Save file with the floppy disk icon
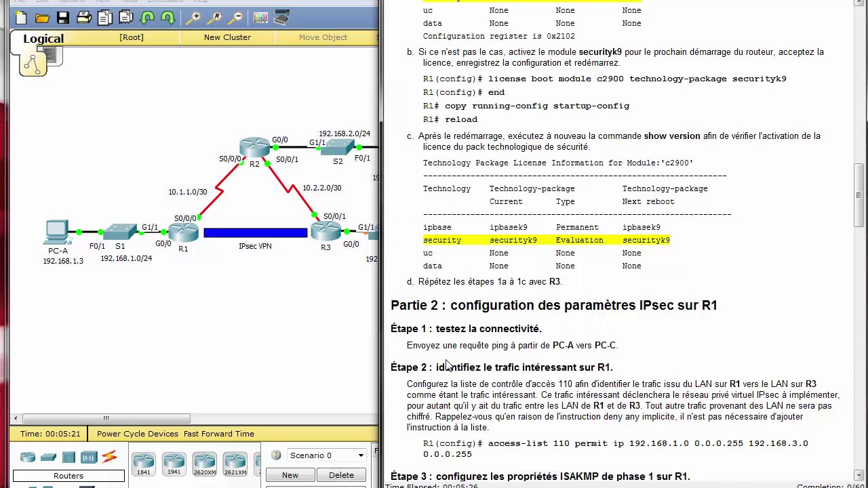 [63, 18]
